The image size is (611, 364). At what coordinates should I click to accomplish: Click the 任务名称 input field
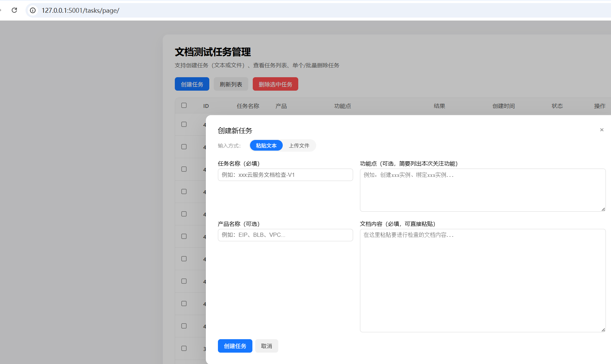click(x=285, y=175)
